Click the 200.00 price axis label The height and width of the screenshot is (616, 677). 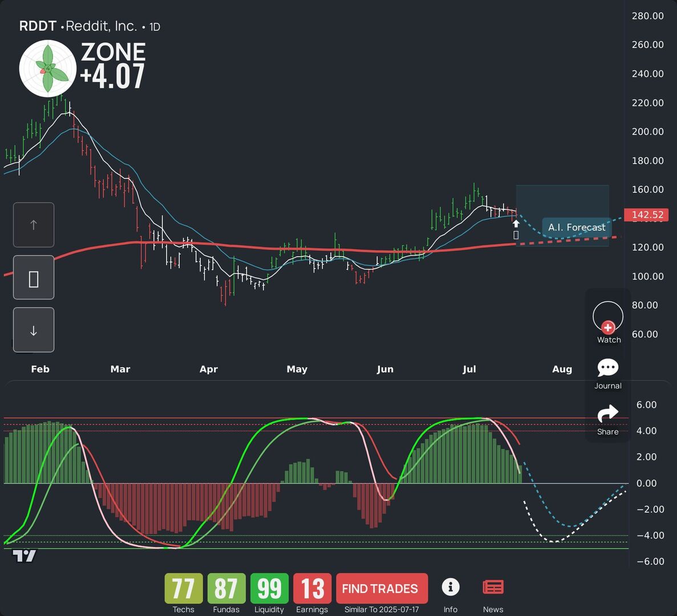click(648, 132)
